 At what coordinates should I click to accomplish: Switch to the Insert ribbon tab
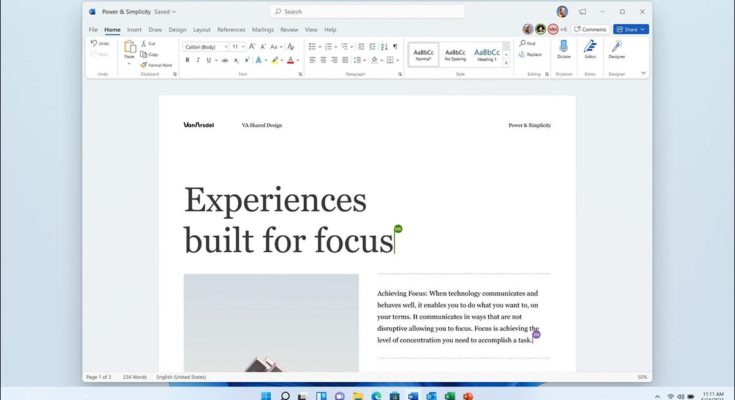tap(134, 30)
